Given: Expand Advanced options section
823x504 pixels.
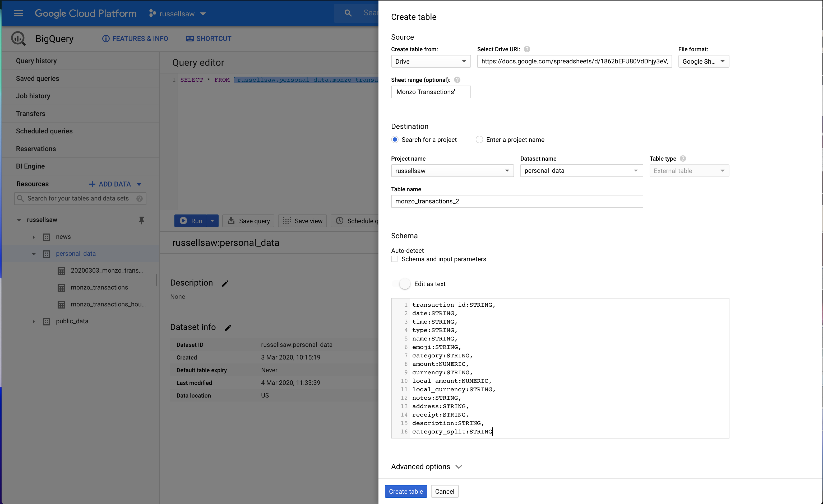Looking at the screenshot, I should coord(426,466).
